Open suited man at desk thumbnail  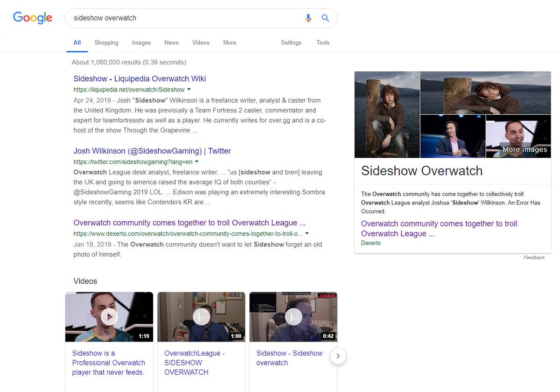click(x=453, y=136)
